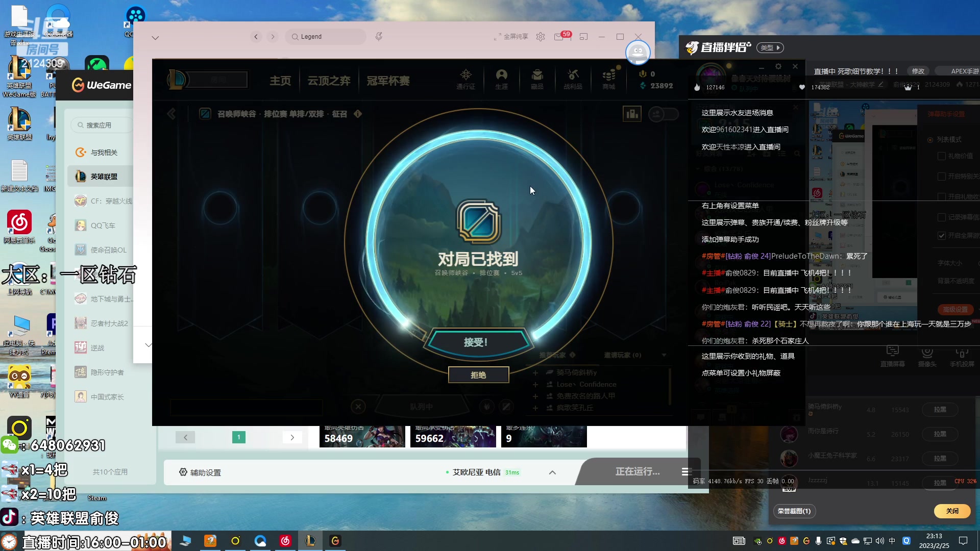Click the WeGame browser forward arrow
The height and width of the screenshot is (551, 980).
click(x=273, y=37)
